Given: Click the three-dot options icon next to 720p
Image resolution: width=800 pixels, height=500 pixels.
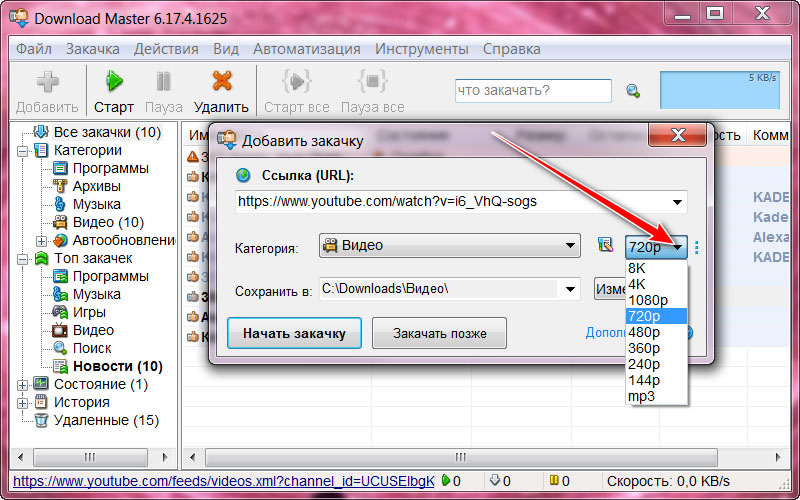Looking at the screenshot, I should [x=696, y=246].
